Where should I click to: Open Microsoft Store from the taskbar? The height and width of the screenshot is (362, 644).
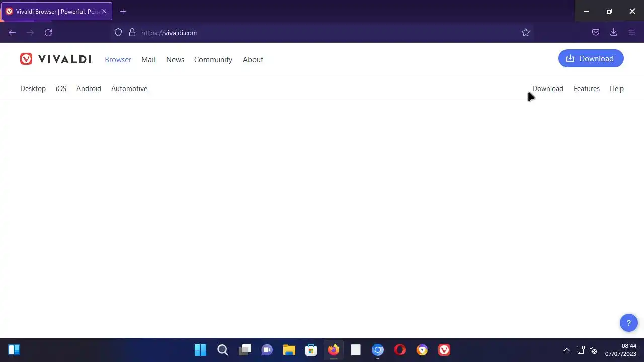pos(311,350)
